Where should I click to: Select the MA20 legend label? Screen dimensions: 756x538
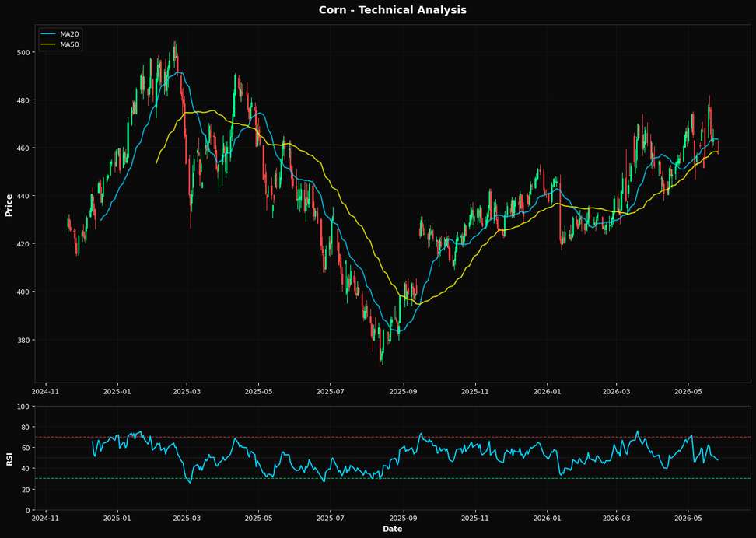tap(69, 33)
